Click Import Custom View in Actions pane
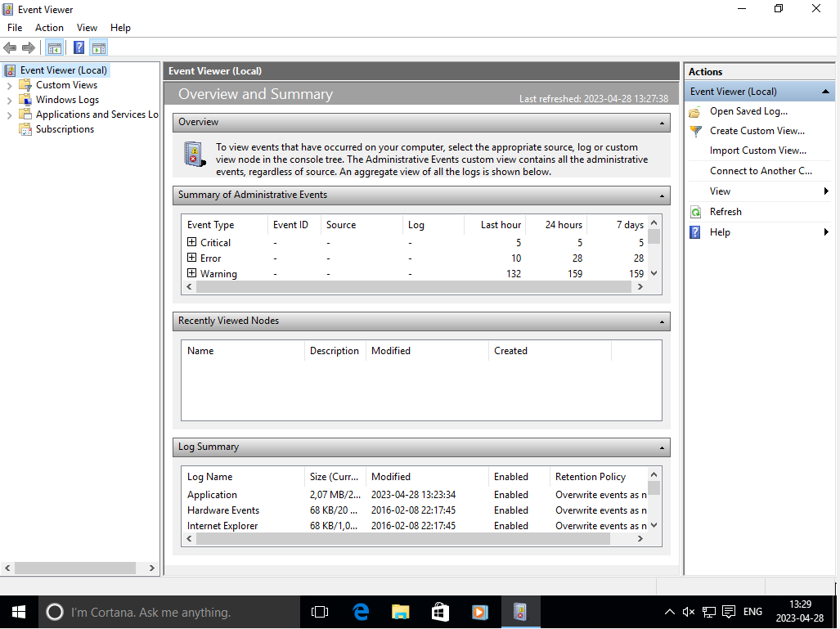This screenshot has width=840, height=629. click(x=757, y=151)
